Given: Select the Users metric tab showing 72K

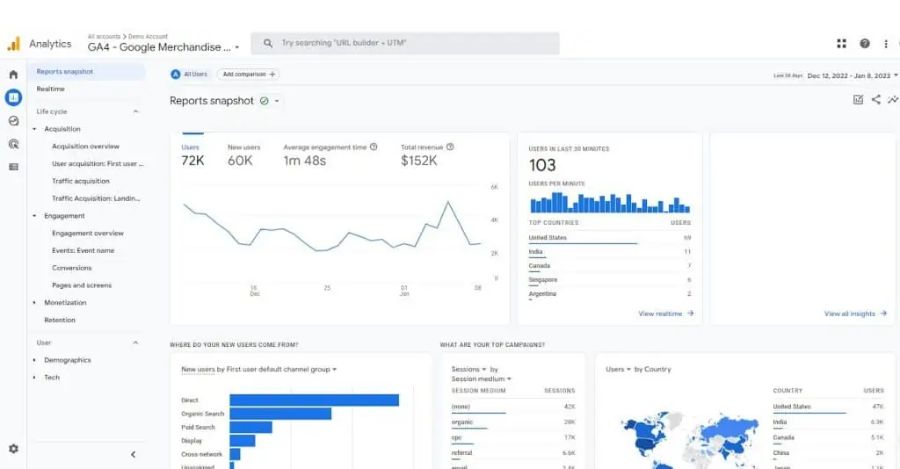Looking at the screenshot, I should [193, 155].
